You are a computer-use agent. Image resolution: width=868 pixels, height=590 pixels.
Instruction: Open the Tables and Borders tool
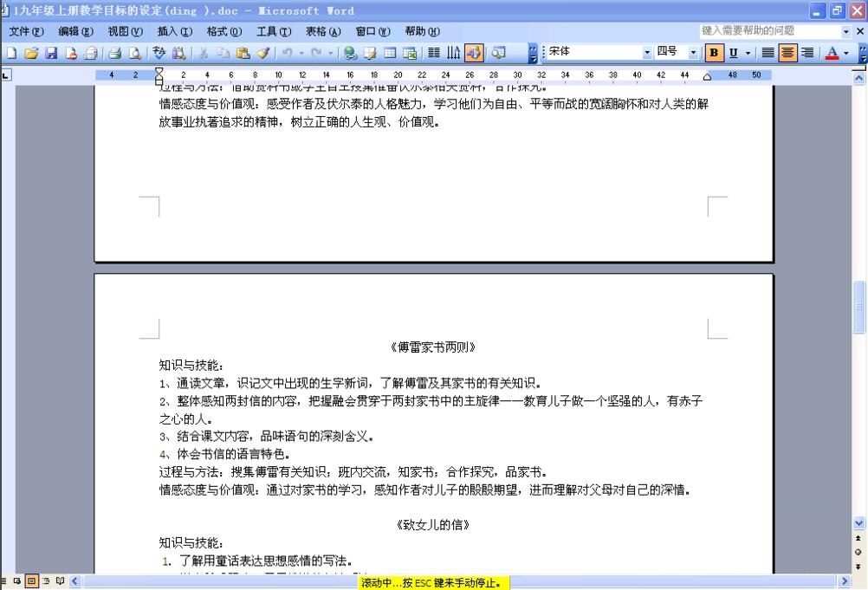(370, 53)
